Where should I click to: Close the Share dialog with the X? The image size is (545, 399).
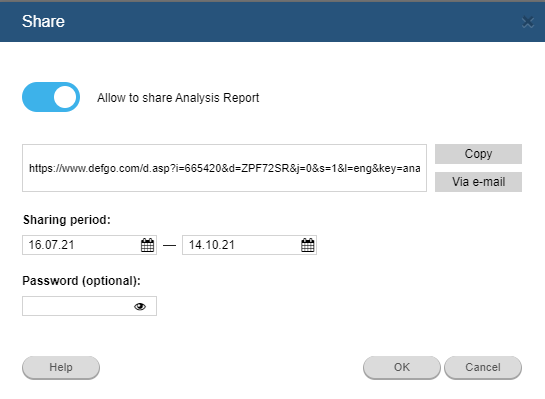coord(528,22)
